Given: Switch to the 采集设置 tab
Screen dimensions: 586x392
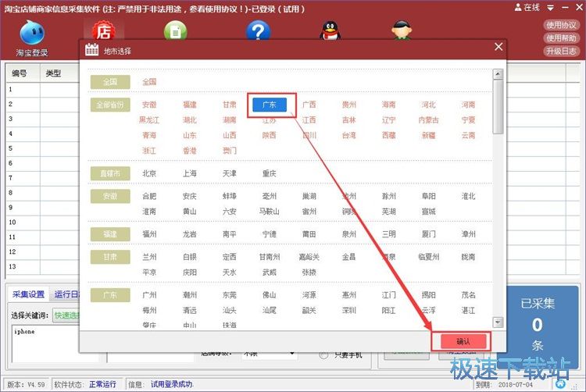Looking at the screenshot, I should (x=28, y=294).
